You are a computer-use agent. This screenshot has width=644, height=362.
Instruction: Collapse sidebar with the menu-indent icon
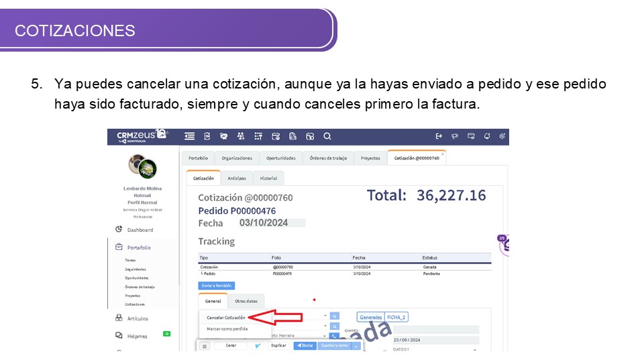coord(189,136)
